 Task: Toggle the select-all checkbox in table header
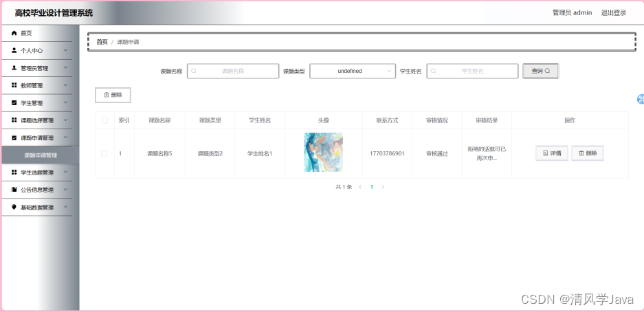click(104, 120)
